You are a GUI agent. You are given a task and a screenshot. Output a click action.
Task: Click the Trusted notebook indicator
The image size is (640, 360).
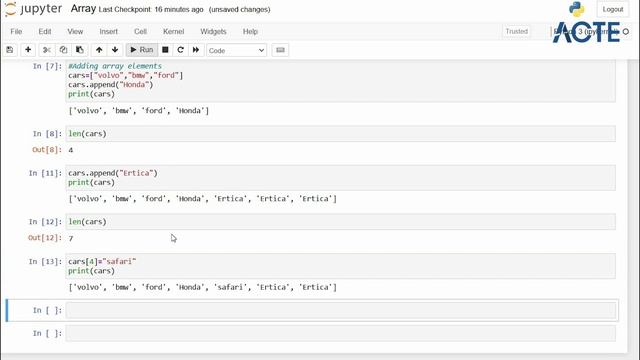coord(516,31)
